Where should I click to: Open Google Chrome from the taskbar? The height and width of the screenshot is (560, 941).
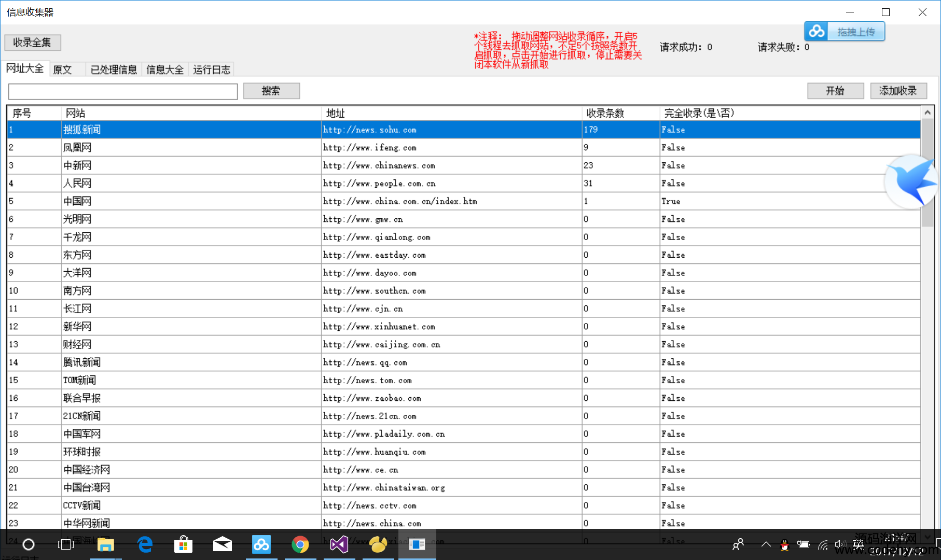tap(300, 544)
